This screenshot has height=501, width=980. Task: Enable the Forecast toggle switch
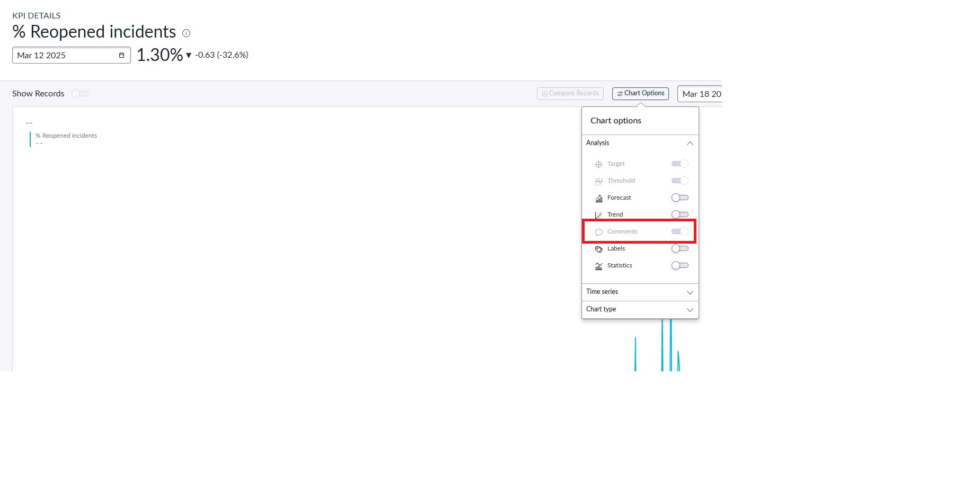[x=679, y=198]
